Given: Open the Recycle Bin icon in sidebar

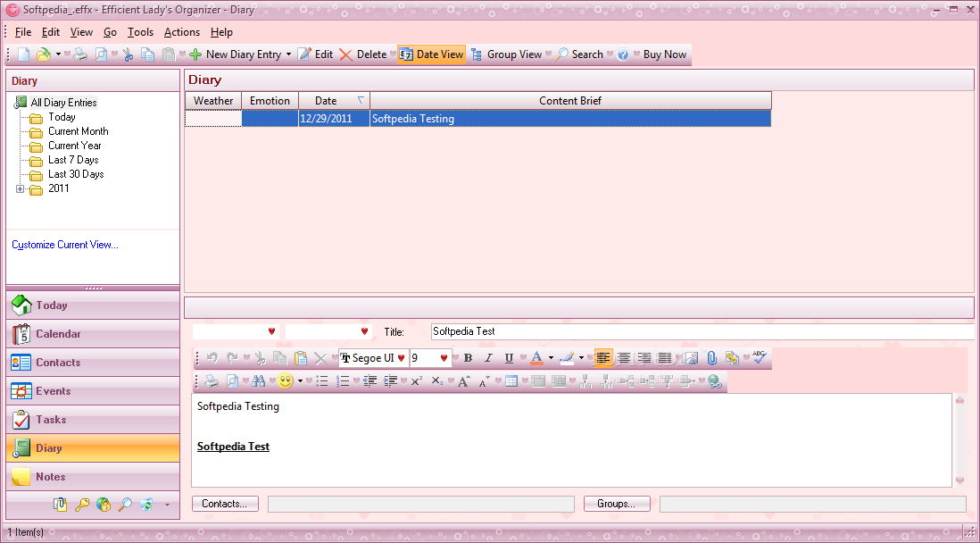Looking at the screenshot, I should tap(147, 505).
